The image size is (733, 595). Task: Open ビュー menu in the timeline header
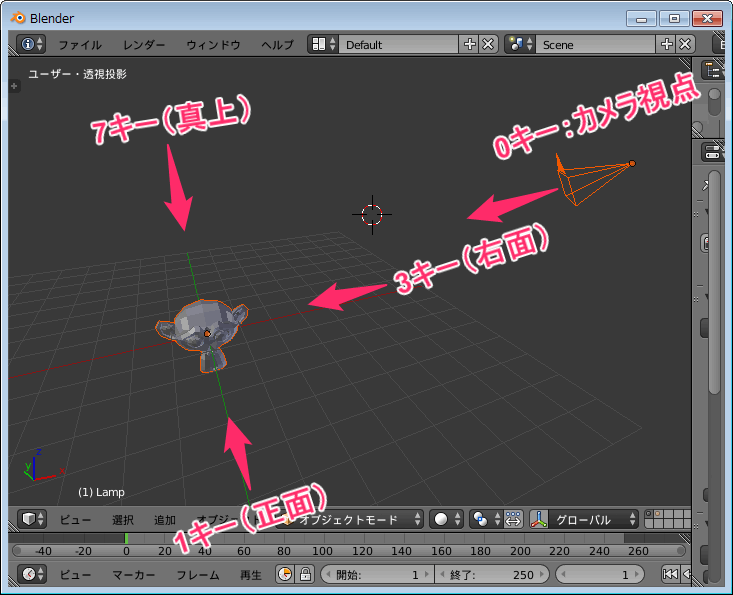(x=75, y=574)
